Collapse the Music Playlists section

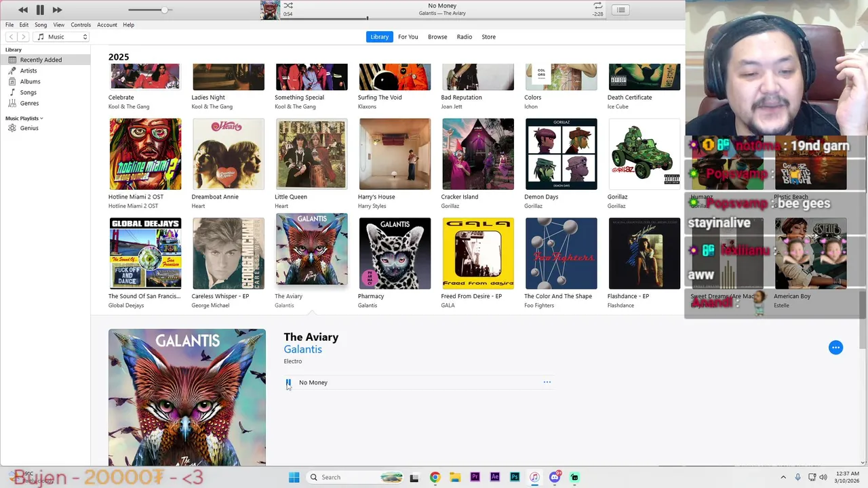point(24,118)
